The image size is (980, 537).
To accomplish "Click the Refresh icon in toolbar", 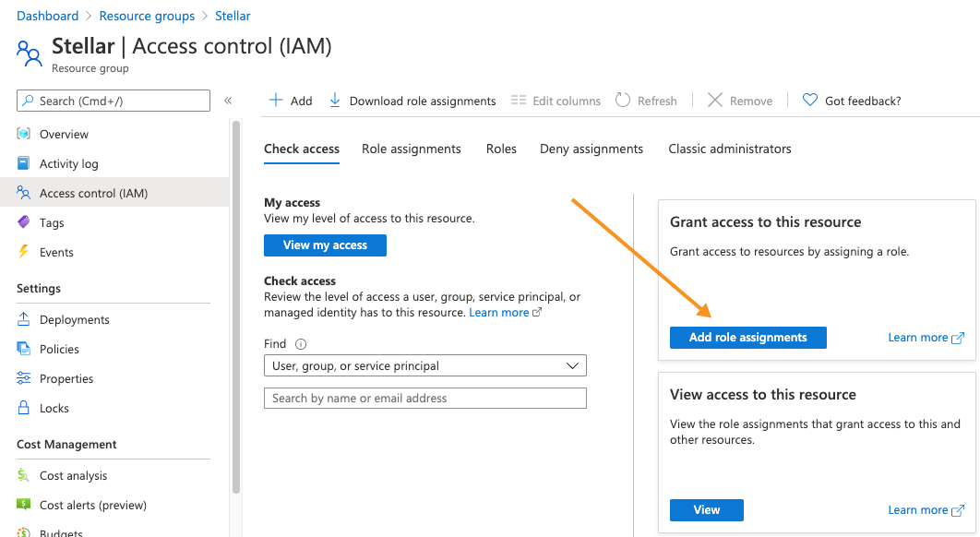I will [x=623, y=101].
